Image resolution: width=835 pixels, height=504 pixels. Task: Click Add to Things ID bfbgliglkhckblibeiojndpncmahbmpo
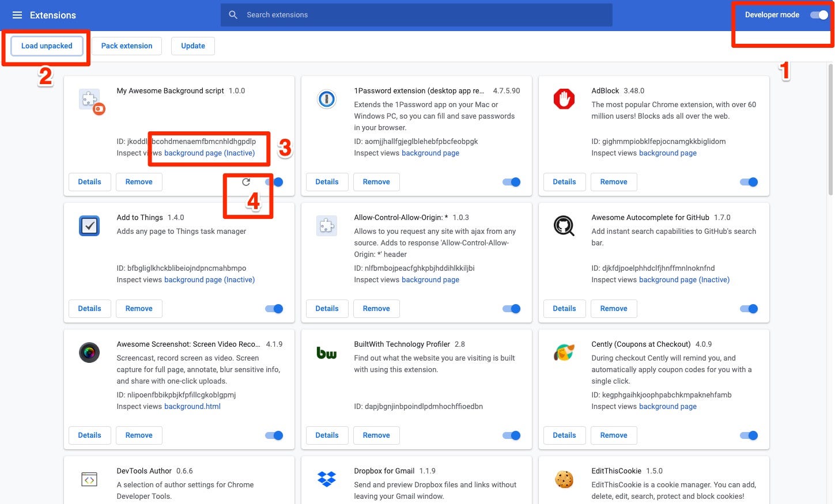(182, 268)
